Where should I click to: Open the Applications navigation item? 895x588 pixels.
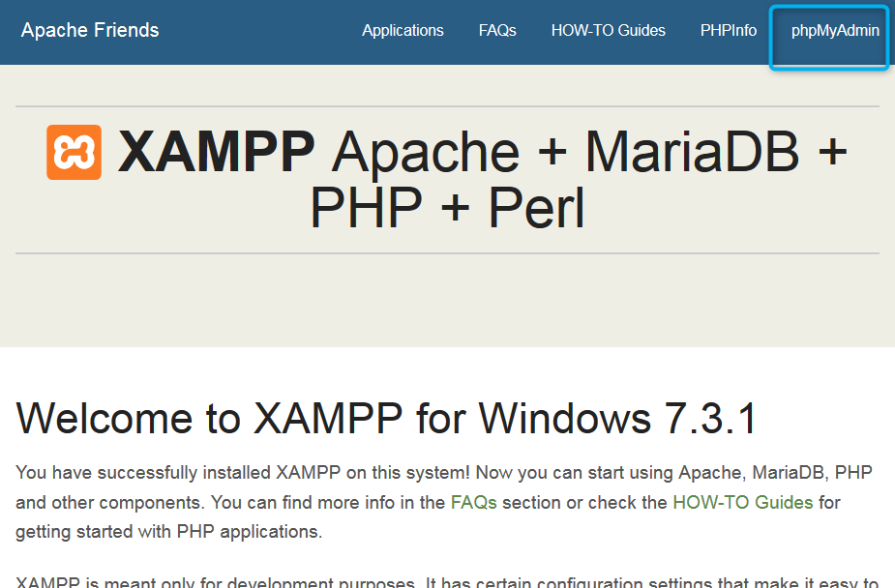point(403,31)
